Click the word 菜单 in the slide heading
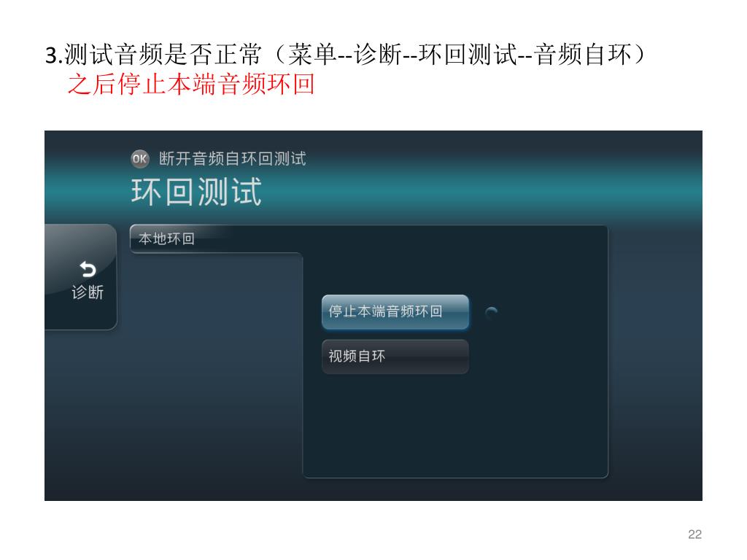The height and width of the screenshot is (560, 747). [x=312, y=54]
